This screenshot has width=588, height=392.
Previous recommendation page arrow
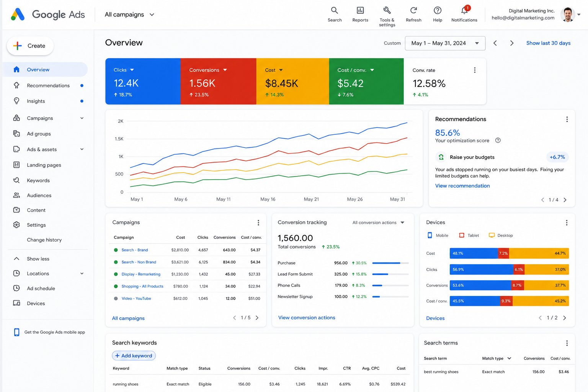point(542,200)
